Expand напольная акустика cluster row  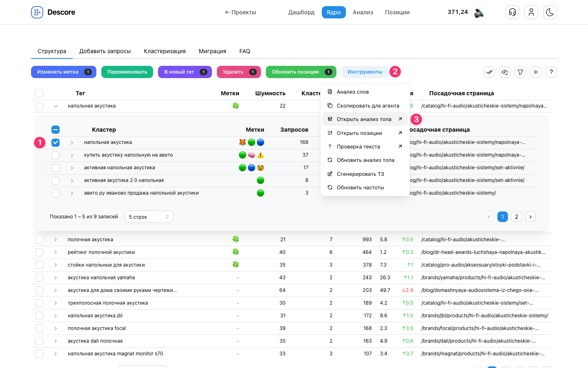tap(72, 143)
